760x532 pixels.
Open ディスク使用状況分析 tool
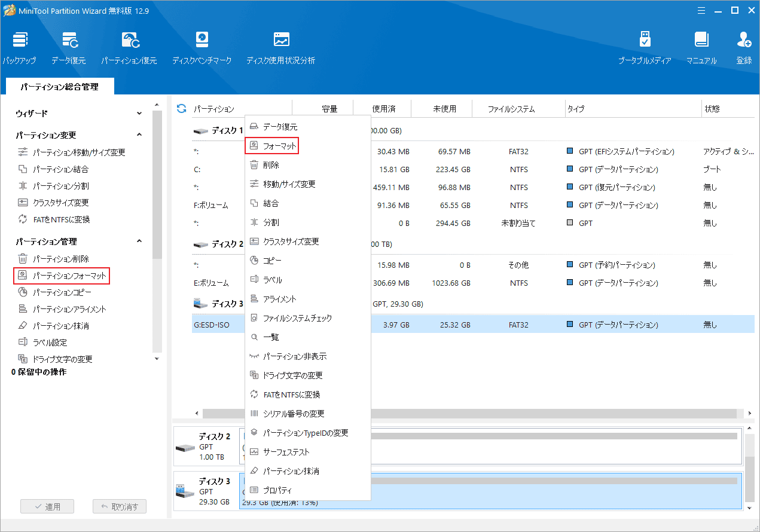281,48
